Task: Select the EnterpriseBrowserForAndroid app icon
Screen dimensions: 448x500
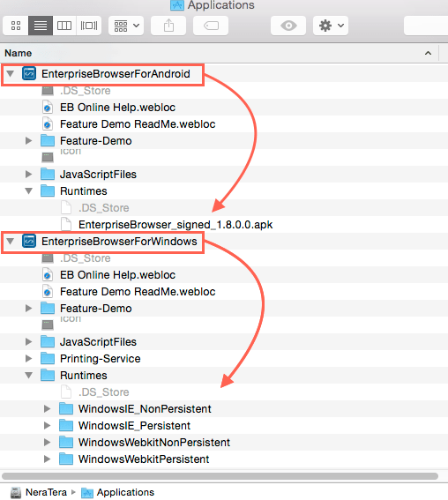Action: pos(29,74)
